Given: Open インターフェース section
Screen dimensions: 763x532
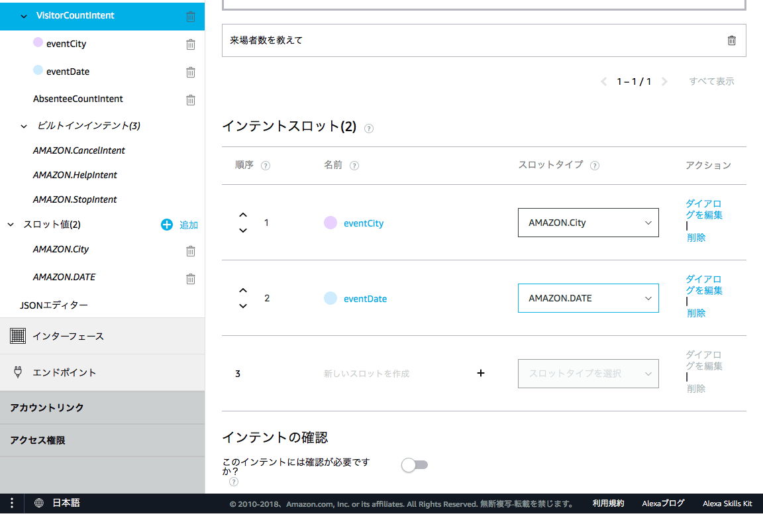Looking at the screenshot, I should pyautogui.click(x=102, y=336).
